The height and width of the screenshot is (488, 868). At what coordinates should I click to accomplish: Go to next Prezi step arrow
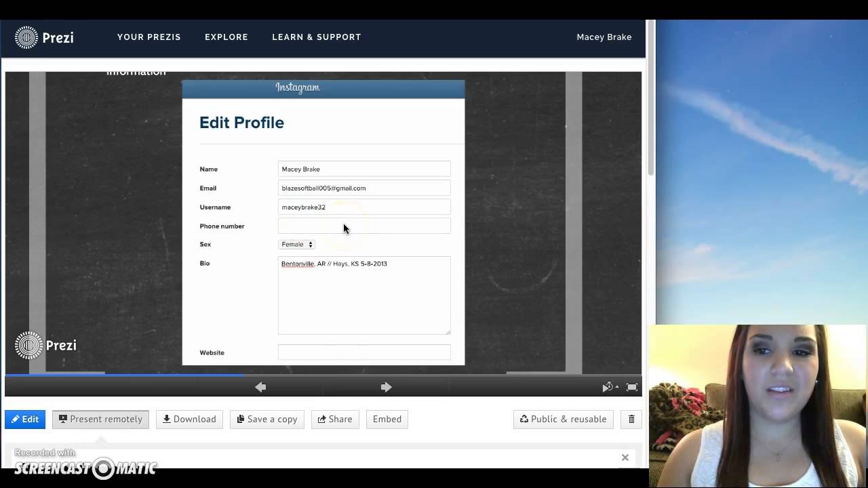tap(386, 387)
